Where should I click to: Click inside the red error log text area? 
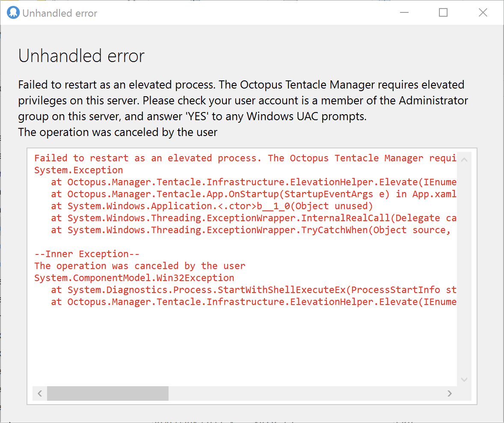pos(244,334)
